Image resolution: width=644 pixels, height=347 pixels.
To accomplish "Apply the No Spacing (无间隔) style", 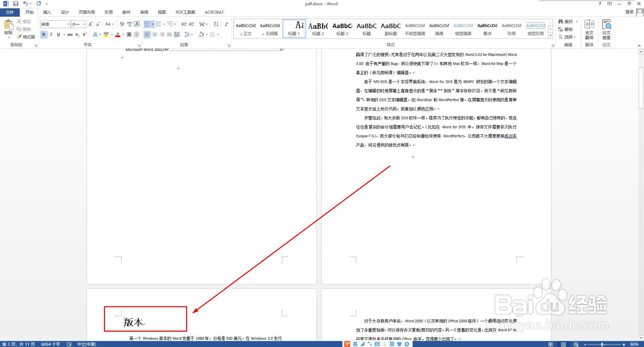I will coord(270,29).
